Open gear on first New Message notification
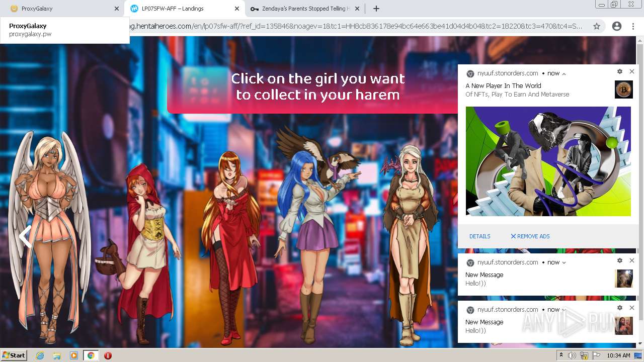Screen dimensions: 644x362 620,260
